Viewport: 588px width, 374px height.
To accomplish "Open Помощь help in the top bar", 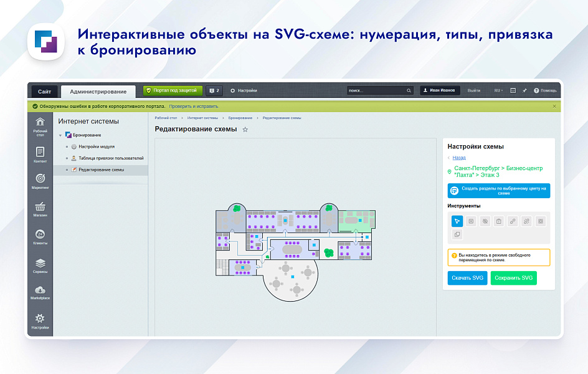I will click(x=545, y=90).
